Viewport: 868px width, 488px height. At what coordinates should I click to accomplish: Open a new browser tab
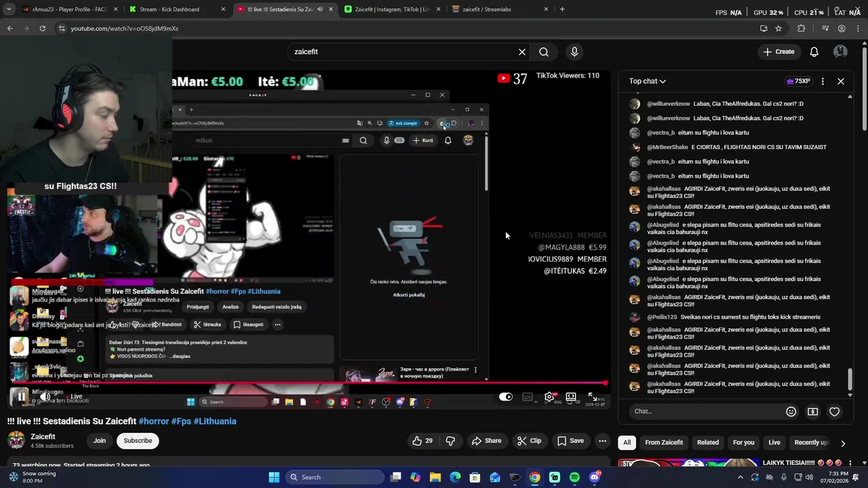pos(562,9)
